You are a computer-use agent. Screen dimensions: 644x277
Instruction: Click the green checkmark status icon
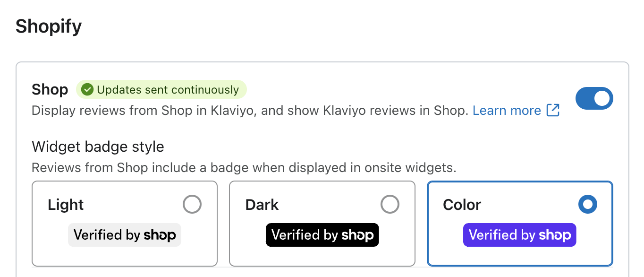[87, 90]
